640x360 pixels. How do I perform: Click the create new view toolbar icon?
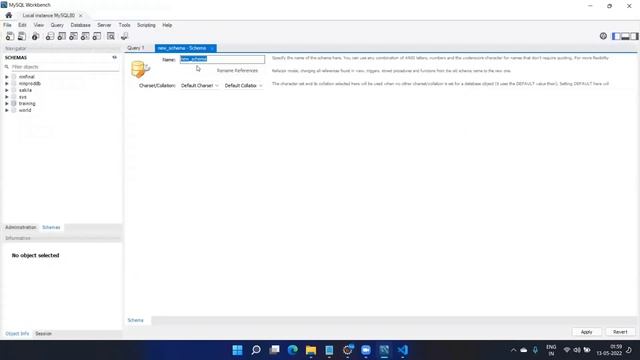coord(73,36)
